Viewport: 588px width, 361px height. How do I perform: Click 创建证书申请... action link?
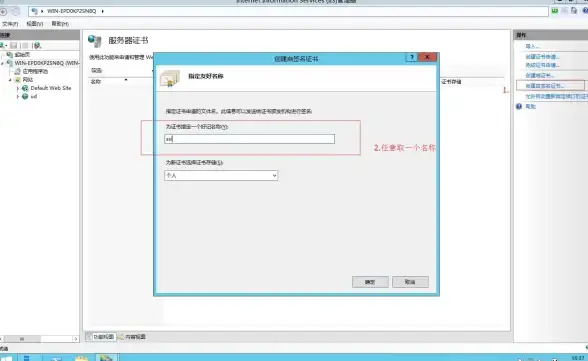(542, 57)
